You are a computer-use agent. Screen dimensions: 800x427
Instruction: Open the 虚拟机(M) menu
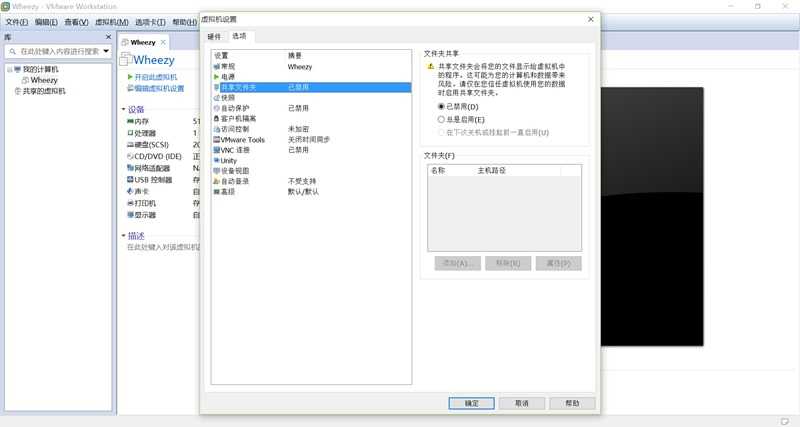pos(112,22)
